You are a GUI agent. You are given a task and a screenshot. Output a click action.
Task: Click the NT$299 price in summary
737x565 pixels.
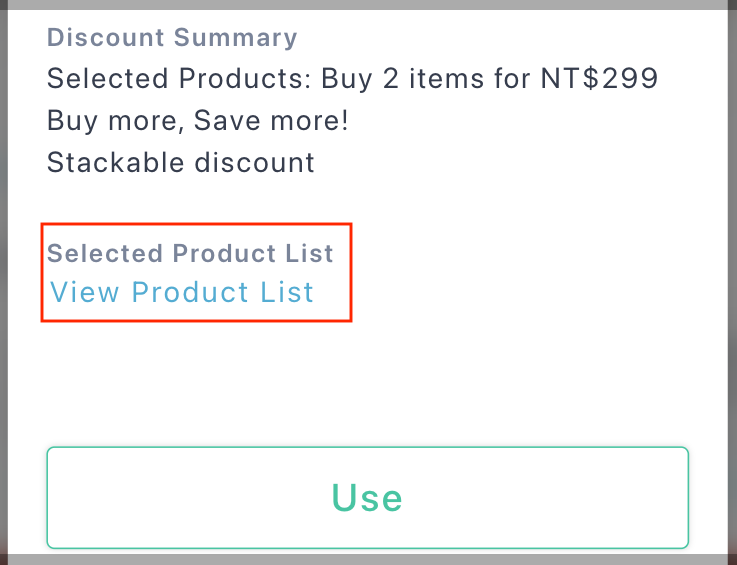coord(599,78)
